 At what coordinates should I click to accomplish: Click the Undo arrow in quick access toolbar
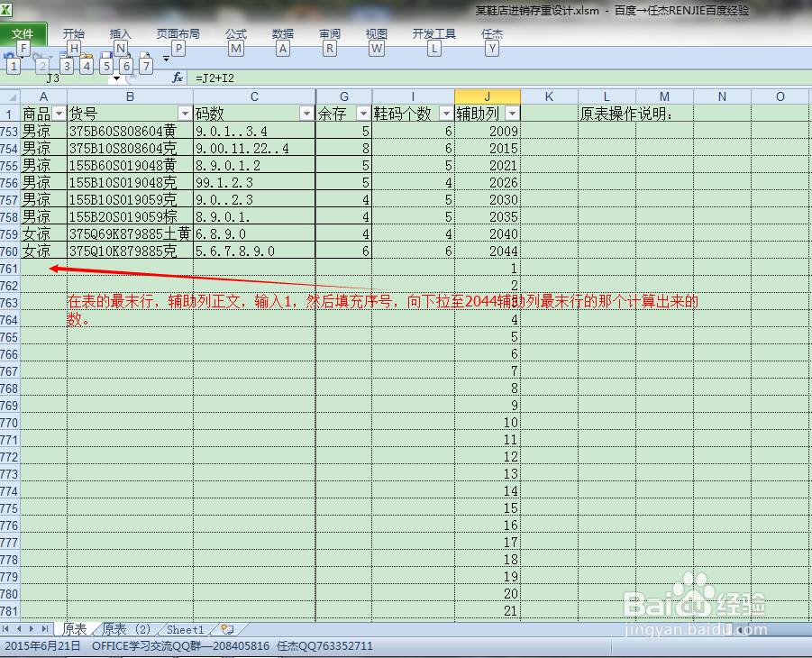tap(8, 56)
